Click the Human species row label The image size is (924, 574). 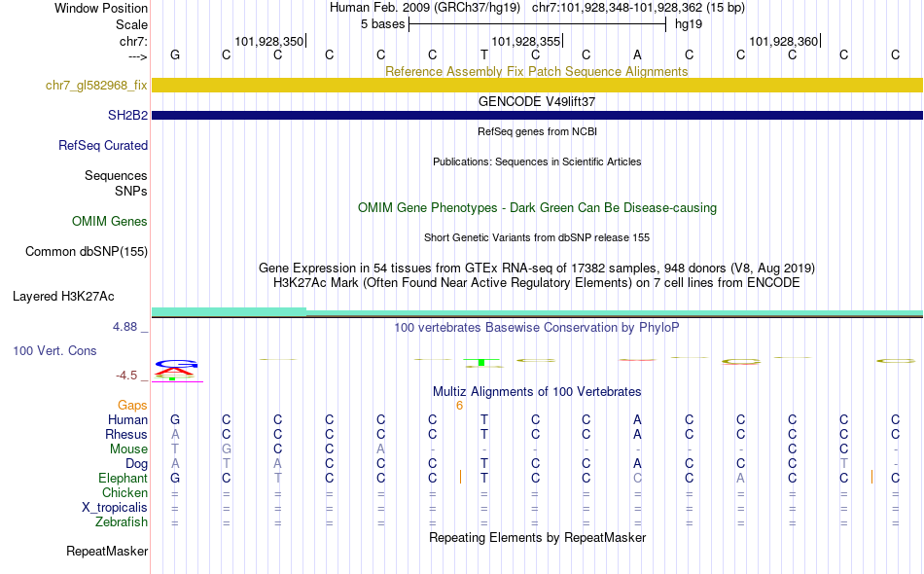pyautogui.click(x=127, y=420)
